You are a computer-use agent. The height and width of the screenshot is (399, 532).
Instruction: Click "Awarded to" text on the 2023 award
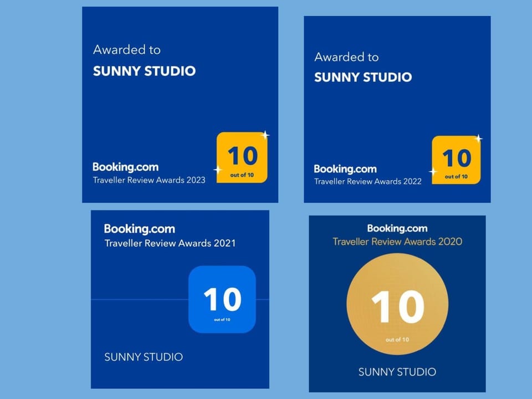127,49
